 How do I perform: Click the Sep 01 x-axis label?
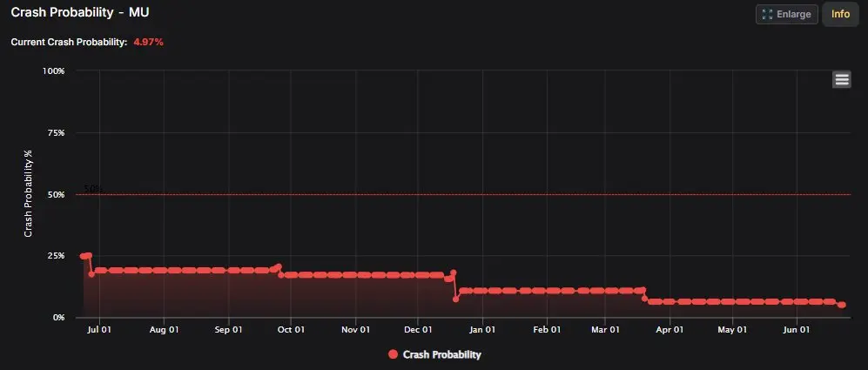pos(229,330)
